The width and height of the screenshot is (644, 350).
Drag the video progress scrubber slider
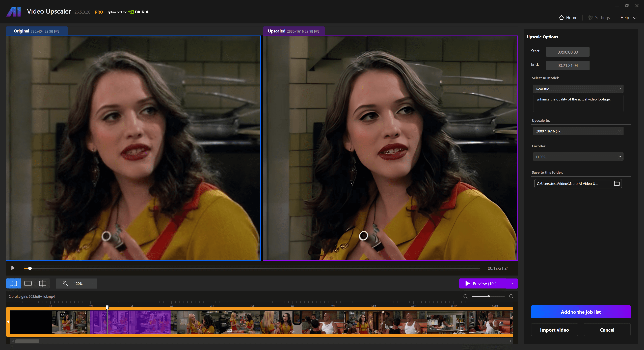29,268
